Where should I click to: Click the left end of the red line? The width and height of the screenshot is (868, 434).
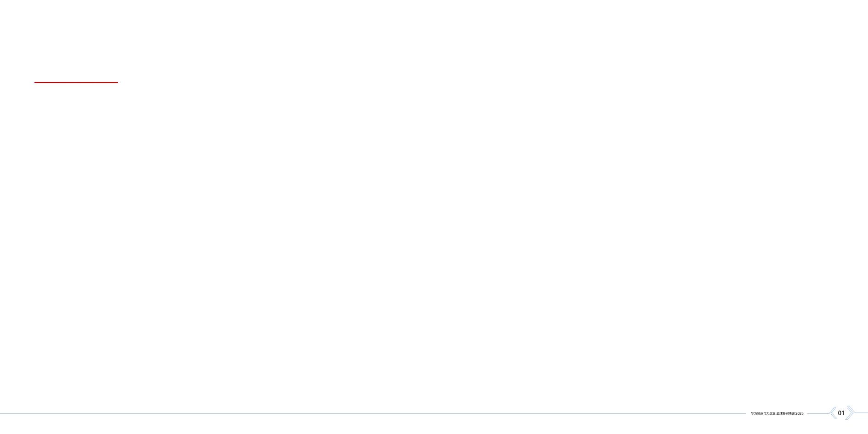(x=36, y=82)
